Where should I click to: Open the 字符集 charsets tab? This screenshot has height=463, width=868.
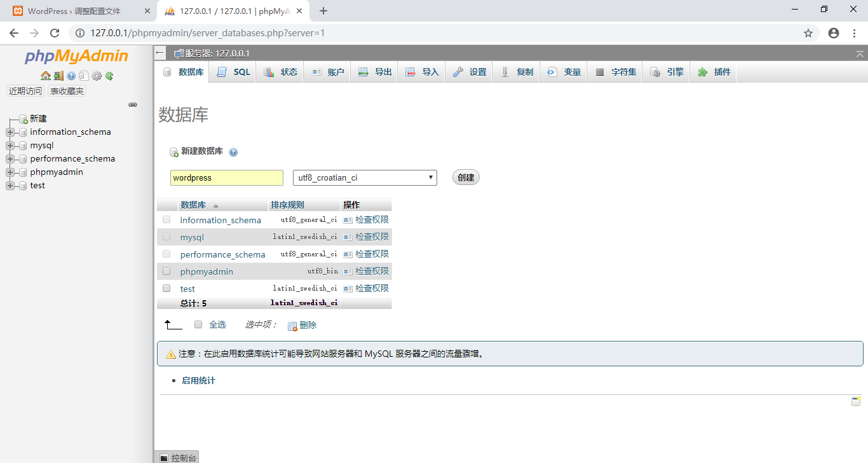click(x=615, y=73)
